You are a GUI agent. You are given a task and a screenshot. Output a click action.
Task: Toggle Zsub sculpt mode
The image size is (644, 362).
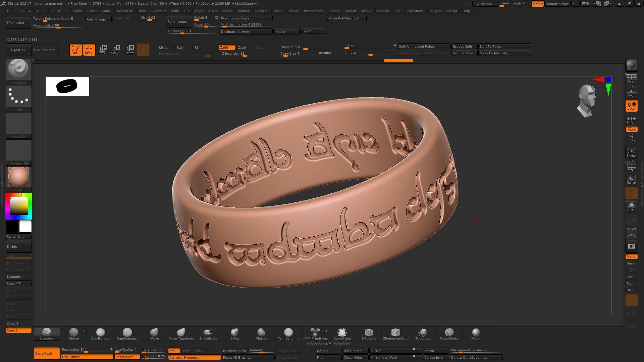click(x=245, y=47)
